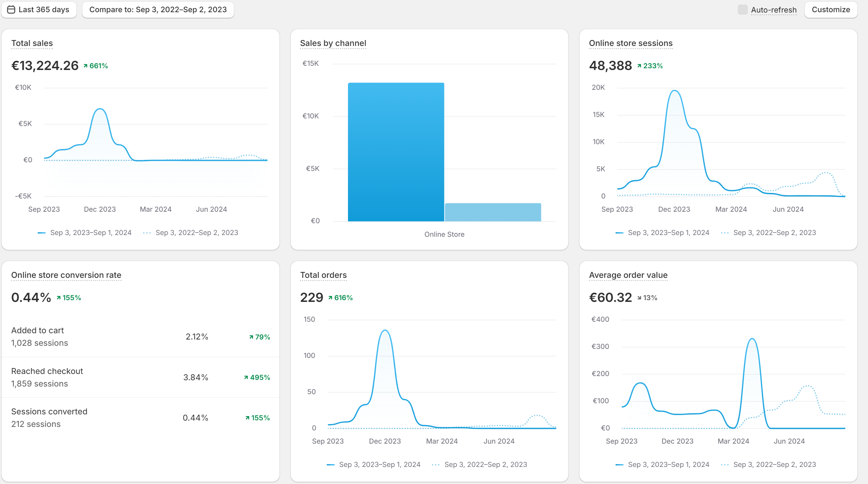Open the Total sales report title
The width and height of the screenshot is (868, 484).
tap(32, 43)
